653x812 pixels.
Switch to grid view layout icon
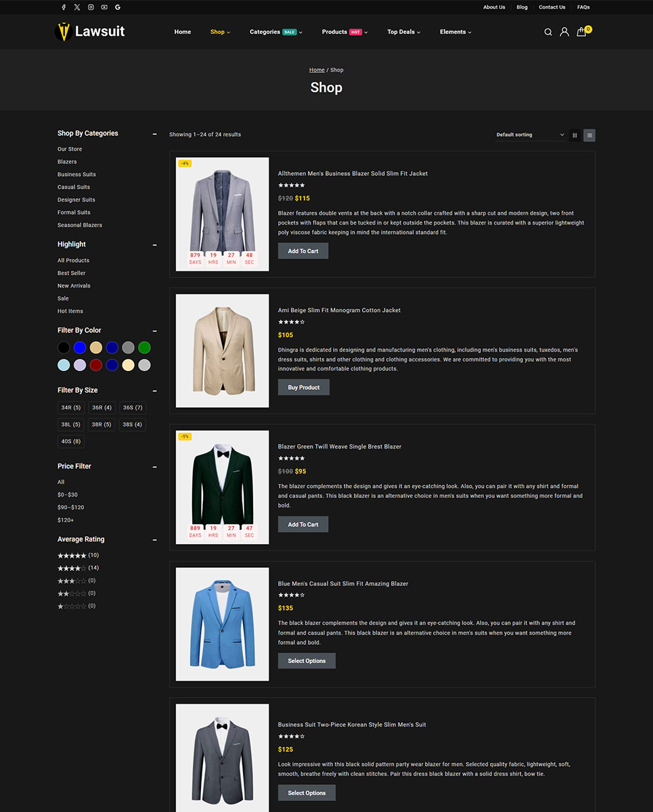[575, 135]
